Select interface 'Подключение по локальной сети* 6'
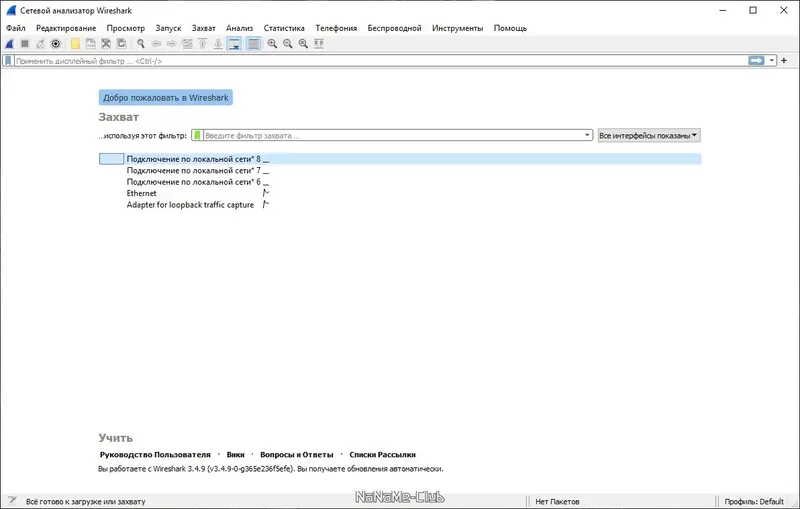 [400, 182]
